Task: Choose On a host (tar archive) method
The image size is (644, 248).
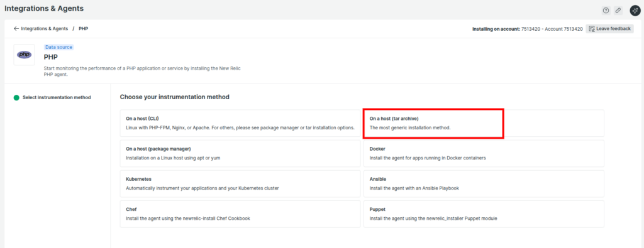Action: (x=484, y=123)
